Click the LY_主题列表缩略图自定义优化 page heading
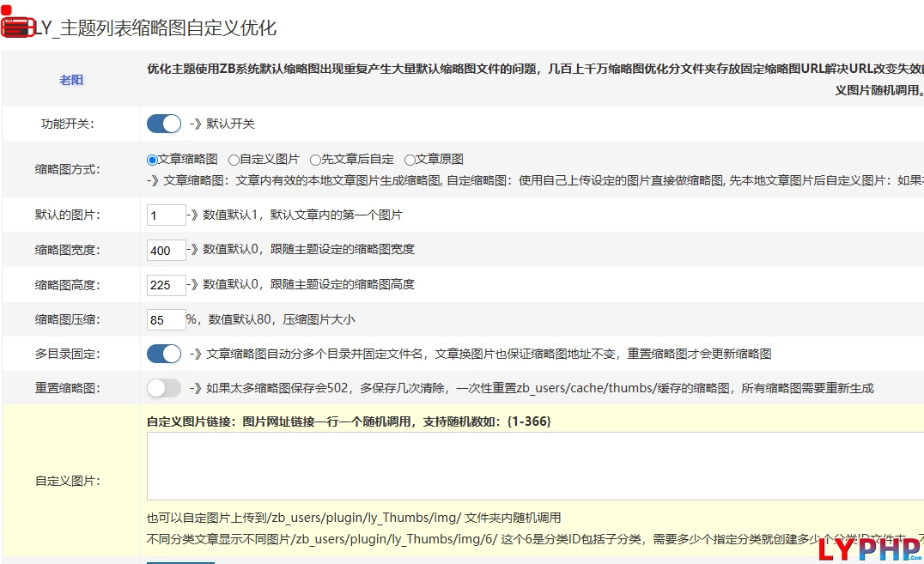The image size is (924, 564). pyautogui.click(x=155, y=28)
